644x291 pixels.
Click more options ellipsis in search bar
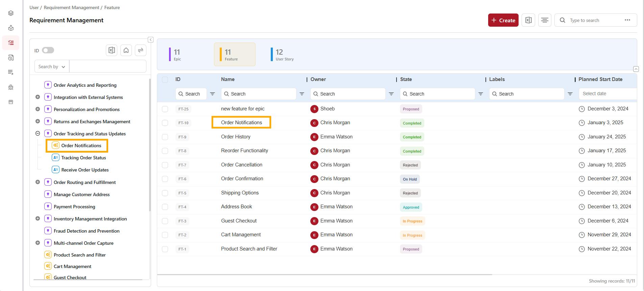point(627,20)
